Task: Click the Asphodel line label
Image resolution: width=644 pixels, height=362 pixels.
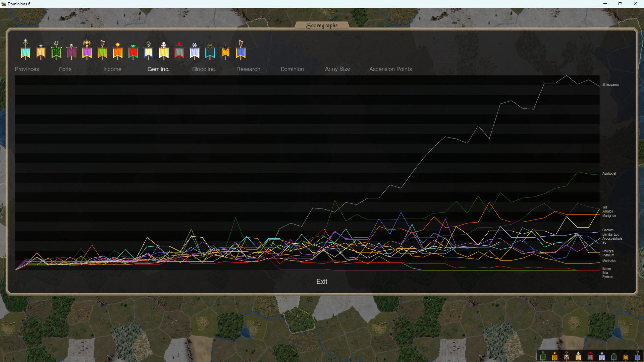Action: (609, 174)
